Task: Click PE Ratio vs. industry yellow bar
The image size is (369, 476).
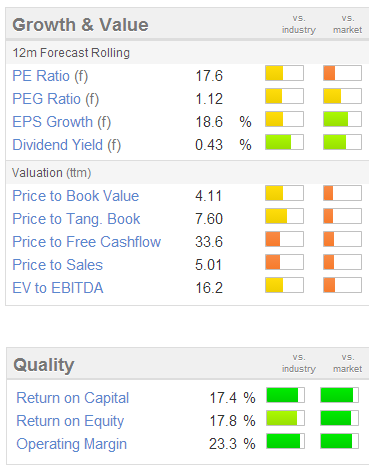Action: coord(284,73)
